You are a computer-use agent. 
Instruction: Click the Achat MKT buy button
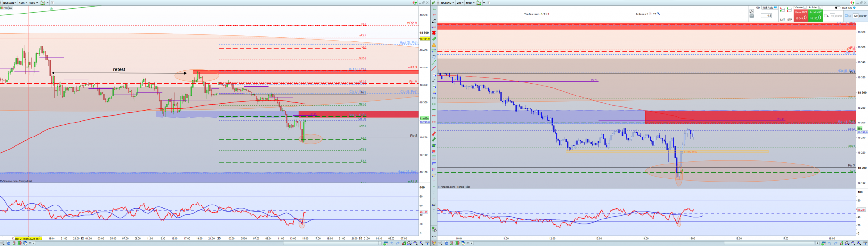tap(815, 15)
